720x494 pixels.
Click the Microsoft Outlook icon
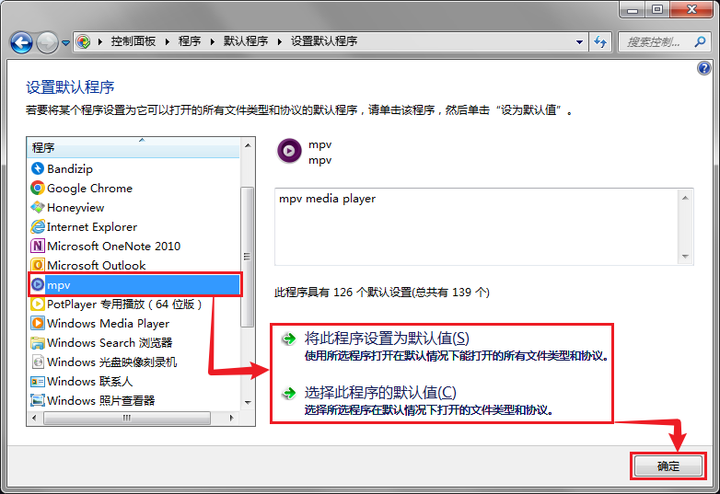37,265
